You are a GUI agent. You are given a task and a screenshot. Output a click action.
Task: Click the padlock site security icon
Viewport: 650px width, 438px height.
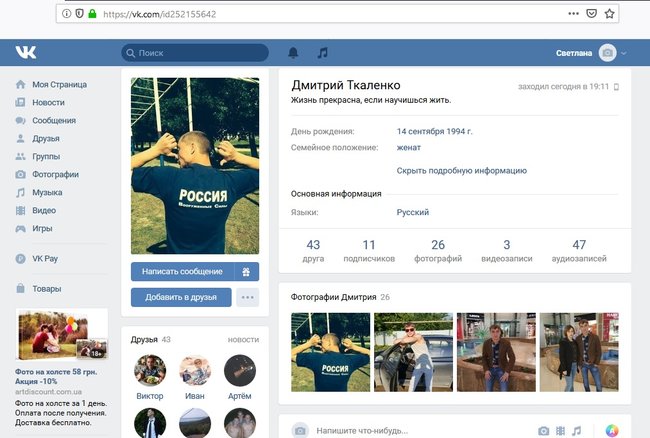93,15
